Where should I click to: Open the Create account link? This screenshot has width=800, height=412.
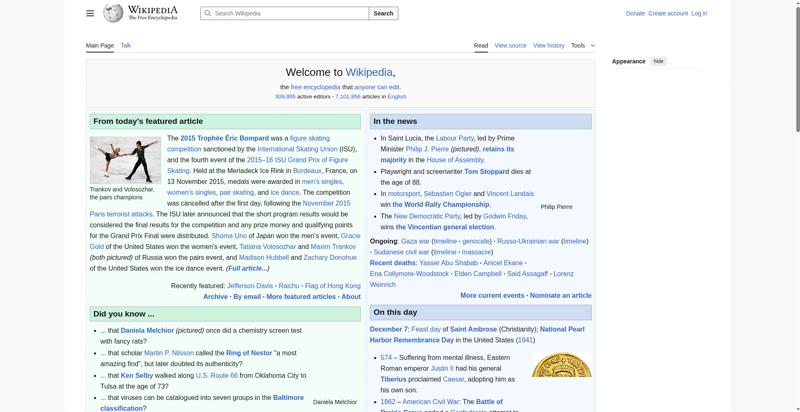[668, 13]
